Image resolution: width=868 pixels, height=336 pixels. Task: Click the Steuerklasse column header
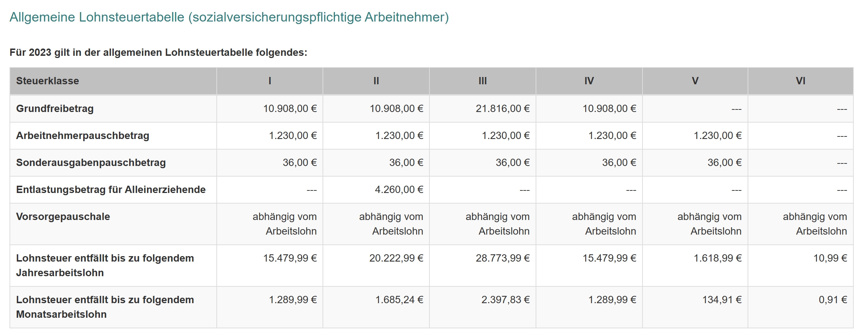[x=47, y=81]
